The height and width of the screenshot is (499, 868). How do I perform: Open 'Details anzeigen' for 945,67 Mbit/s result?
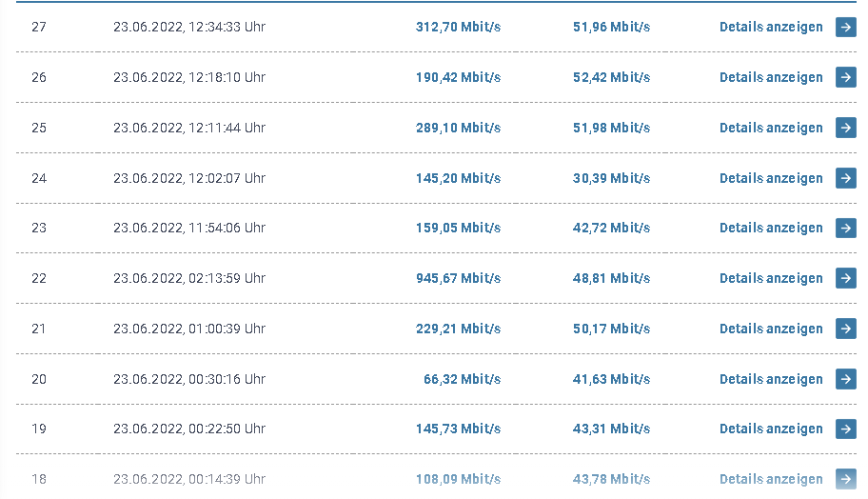click(x=771, y=278)
